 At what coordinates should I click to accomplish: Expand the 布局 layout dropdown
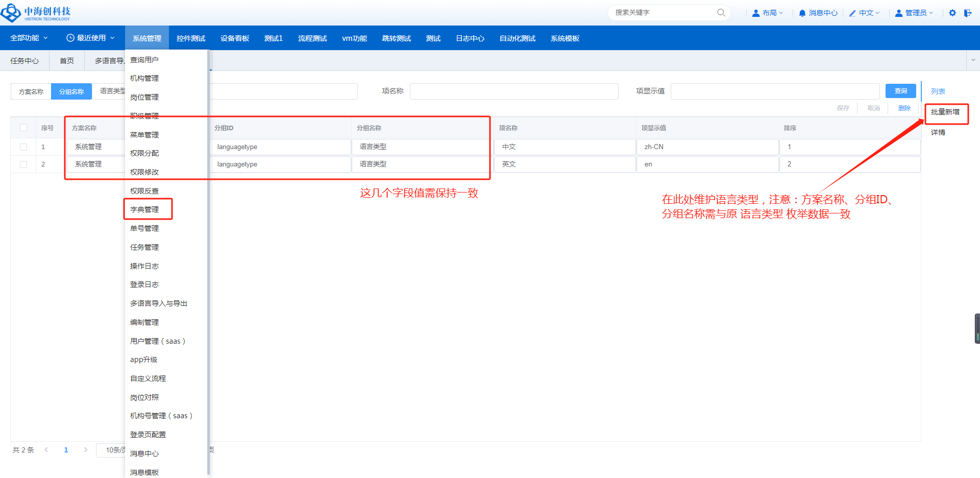coord(768,13)
